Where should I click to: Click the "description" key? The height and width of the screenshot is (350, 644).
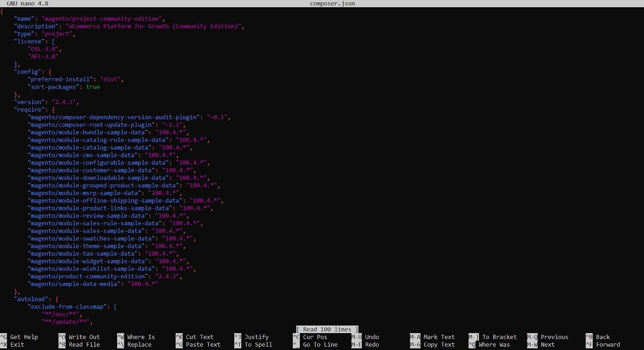pos(36,27)
